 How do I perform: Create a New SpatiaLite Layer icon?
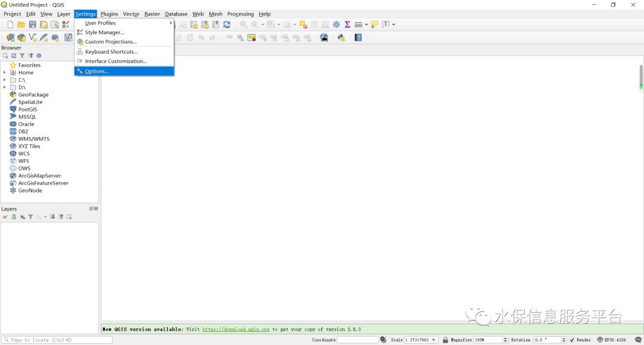click(44, 38)
